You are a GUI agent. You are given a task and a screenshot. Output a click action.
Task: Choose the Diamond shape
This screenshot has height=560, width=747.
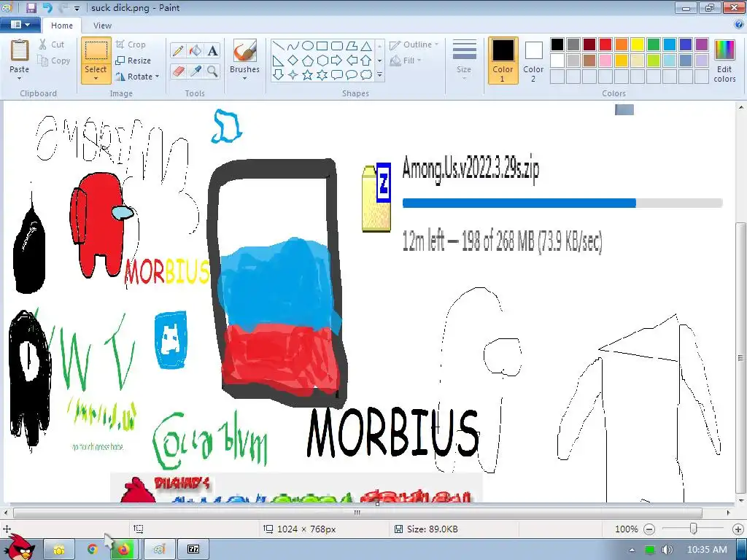coord(293,61)
